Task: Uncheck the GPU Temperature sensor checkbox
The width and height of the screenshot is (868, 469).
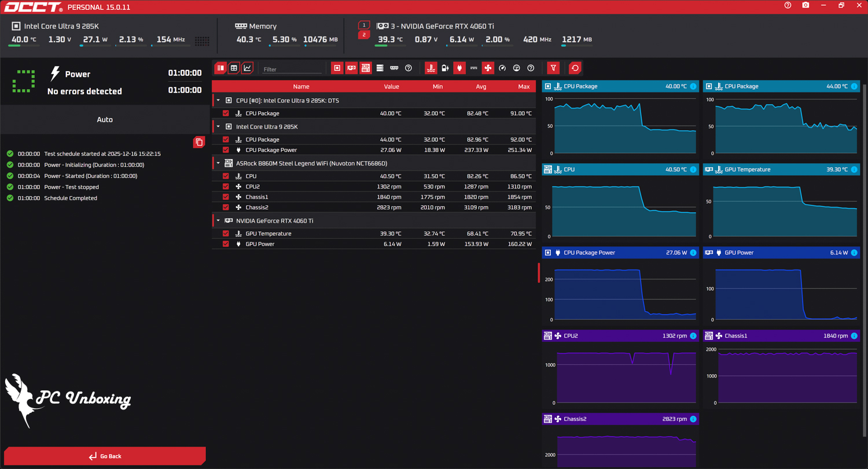Action: 226,234
